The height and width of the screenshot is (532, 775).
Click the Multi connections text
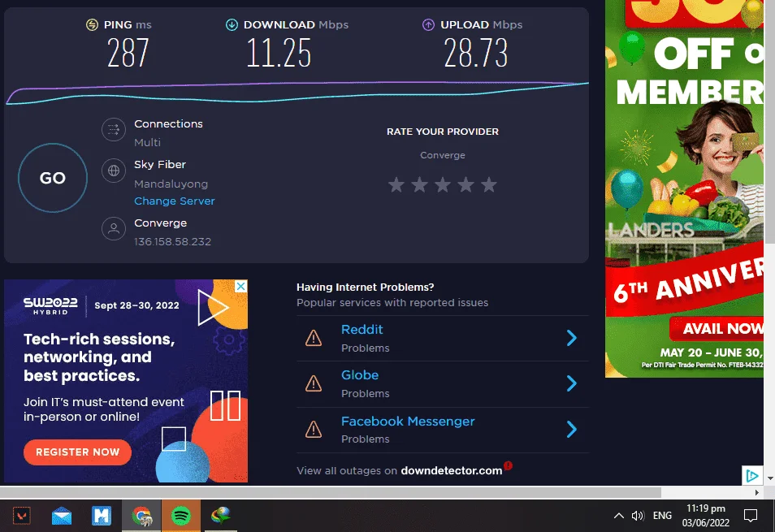(x=147, y=142)
